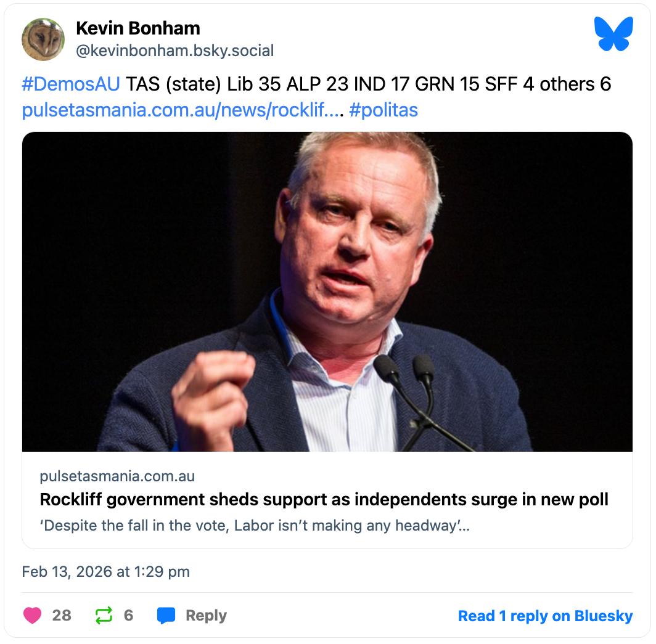This screenshot has height=644, width=656.
Task: Open the Rockliff article preview photo
Action: [x=327, y=291]
